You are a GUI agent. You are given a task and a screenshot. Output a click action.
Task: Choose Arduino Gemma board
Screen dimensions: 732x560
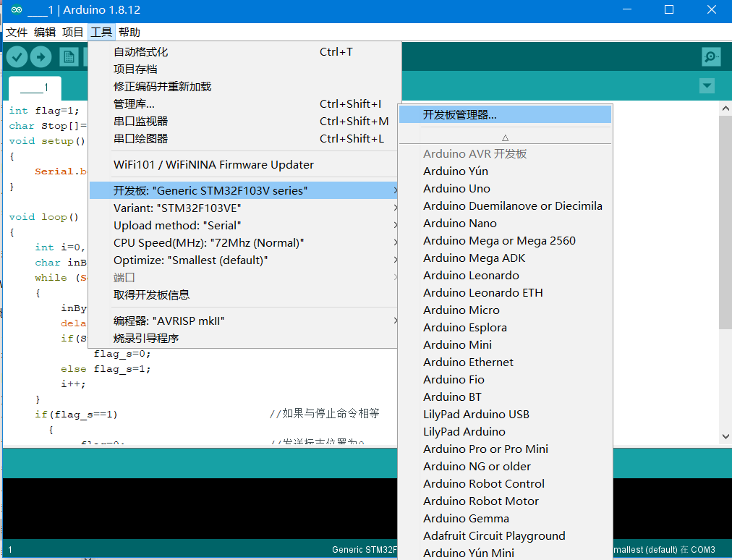(x=505, y=518)
